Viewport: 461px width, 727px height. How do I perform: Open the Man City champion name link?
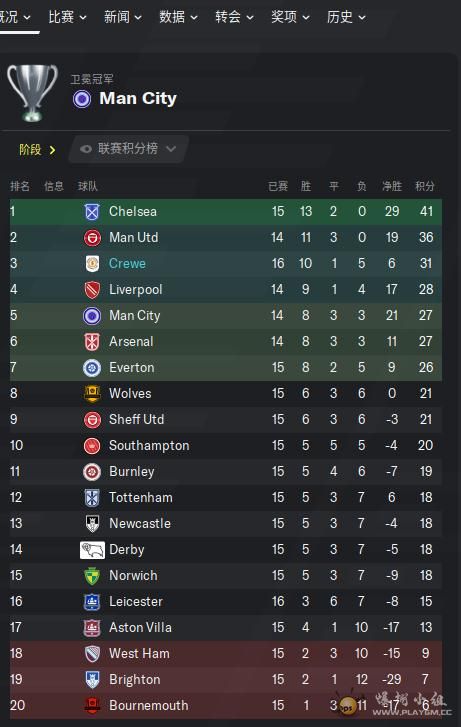(138, 98)
